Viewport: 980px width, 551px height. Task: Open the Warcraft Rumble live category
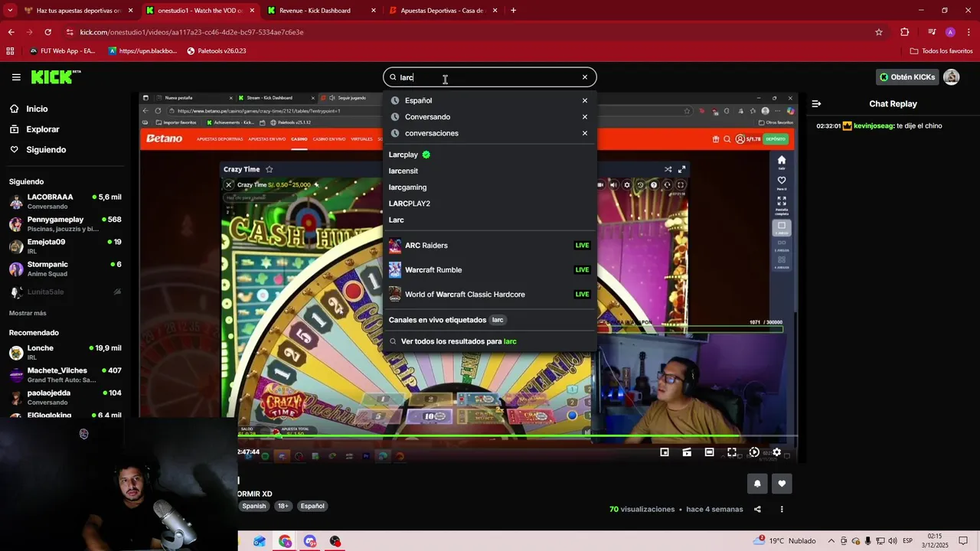(x=489, y=270)
